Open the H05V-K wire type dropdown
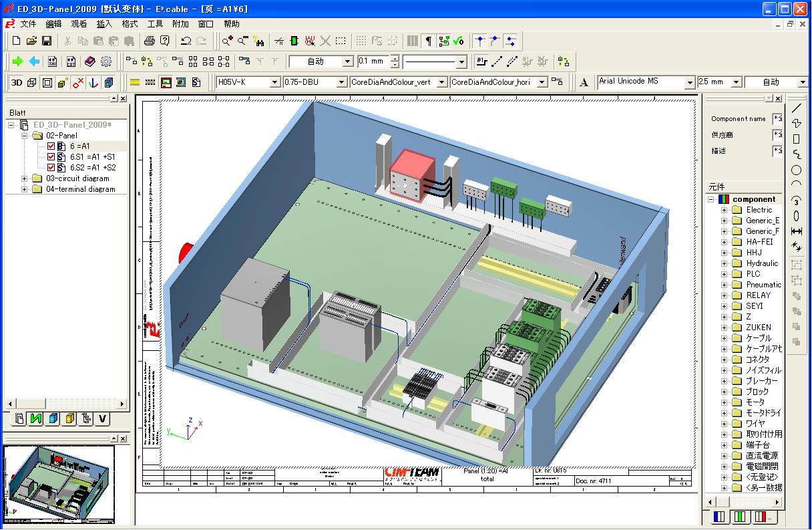Viewport: 812px width, 530px height. point(274,82)
